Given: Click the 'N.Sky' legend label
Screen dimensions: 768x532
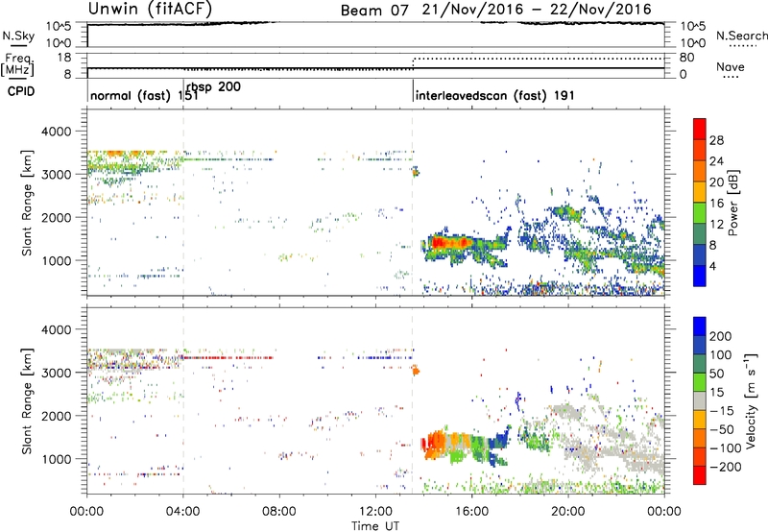Looking at the screenshot, I should [18, 36].
